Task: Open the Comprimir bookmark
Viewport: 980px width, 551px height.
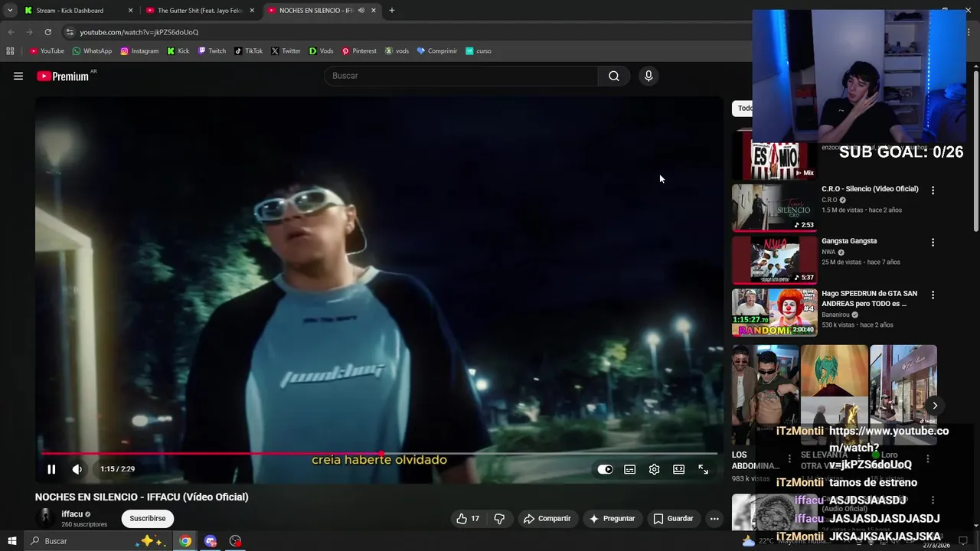Action: [x=436, y=51]
